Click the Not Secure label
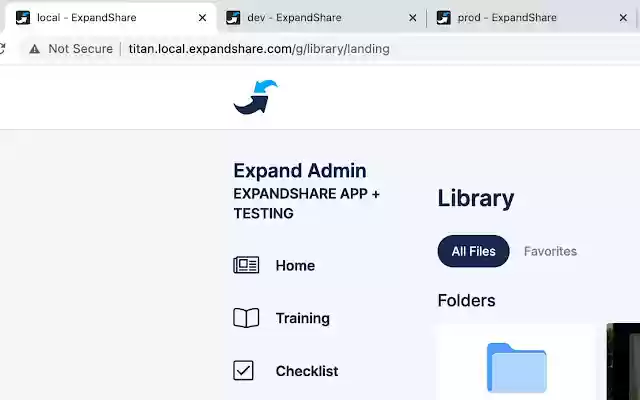This screenshot has height=400, width=640. coord(80,49)
